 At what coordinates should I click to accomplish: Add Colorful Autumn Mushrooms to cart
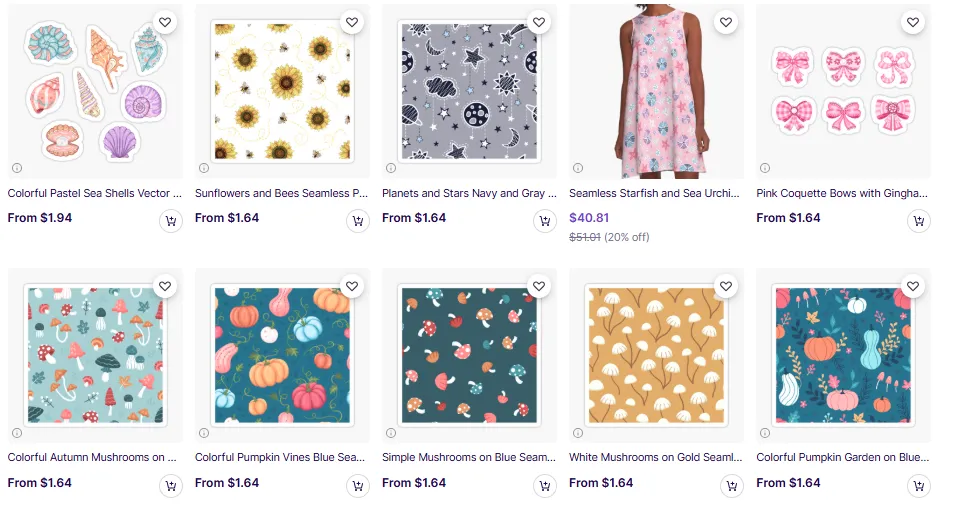tap(171, 486)
